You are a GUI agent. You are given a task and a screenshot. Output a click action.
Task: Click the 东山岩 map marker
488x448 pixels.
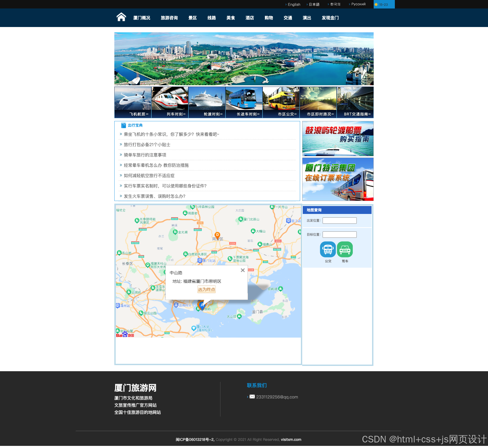[119, 253]
